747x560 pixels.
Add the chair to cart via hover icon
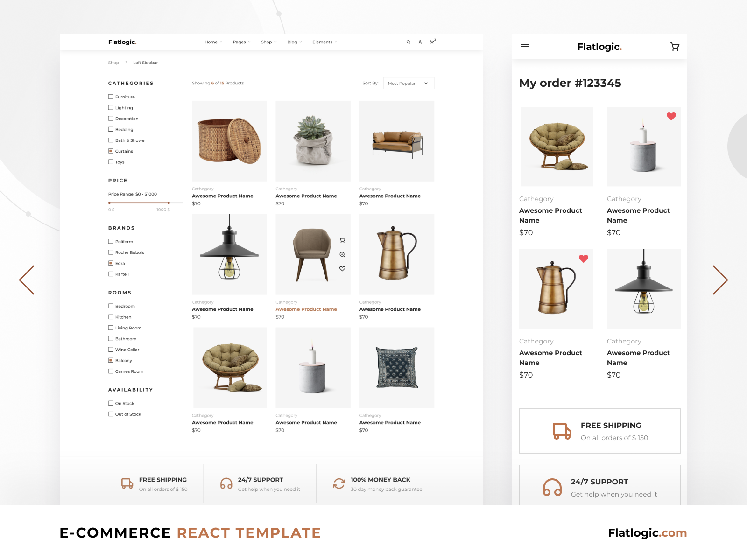pos(342,241)
